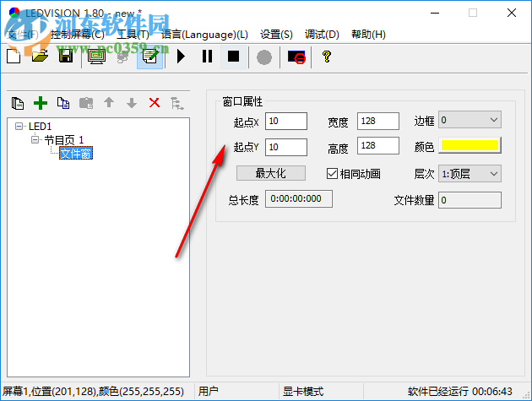The width and height of the screenshot is (532, 401).
Task: Toggle the 相同动画 checkbox
Action: [332, 174]
